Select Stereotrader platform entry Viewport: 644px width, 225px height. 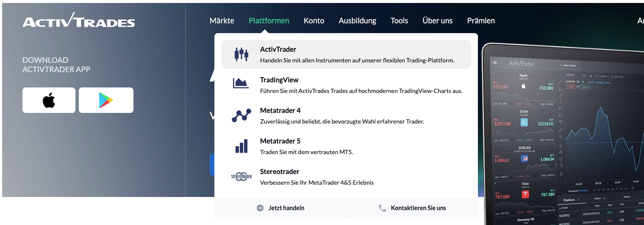tap(346, 177)
